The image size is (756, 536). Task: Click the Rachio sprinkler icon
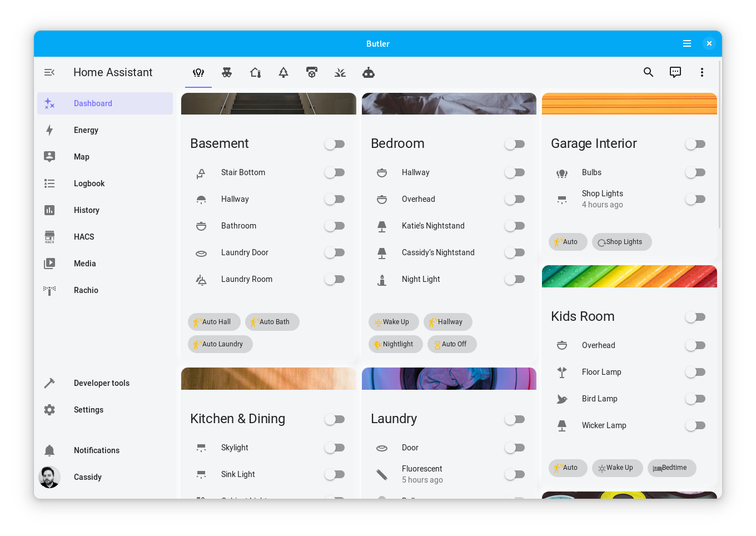coord(49,290)
